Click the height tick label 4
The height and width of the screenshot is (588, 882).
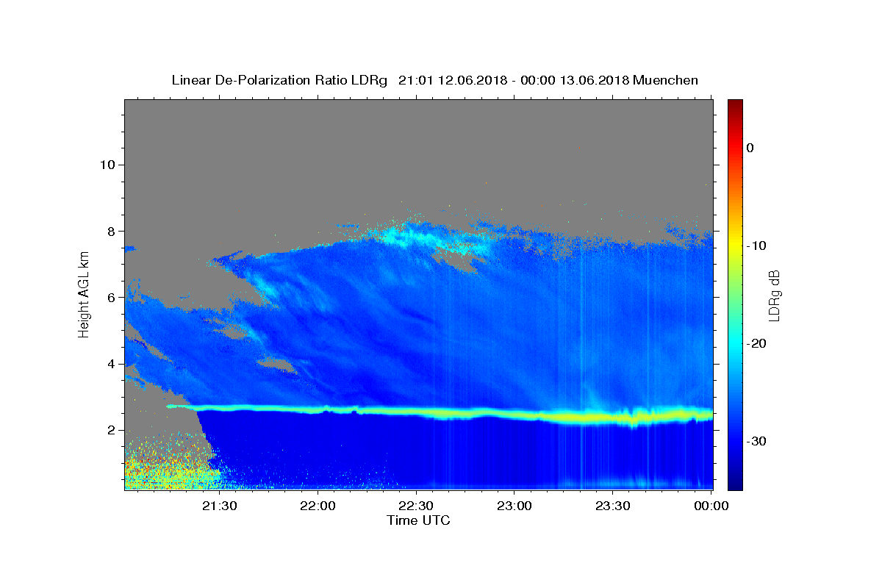pyautogui.click(x=110, y=364)
